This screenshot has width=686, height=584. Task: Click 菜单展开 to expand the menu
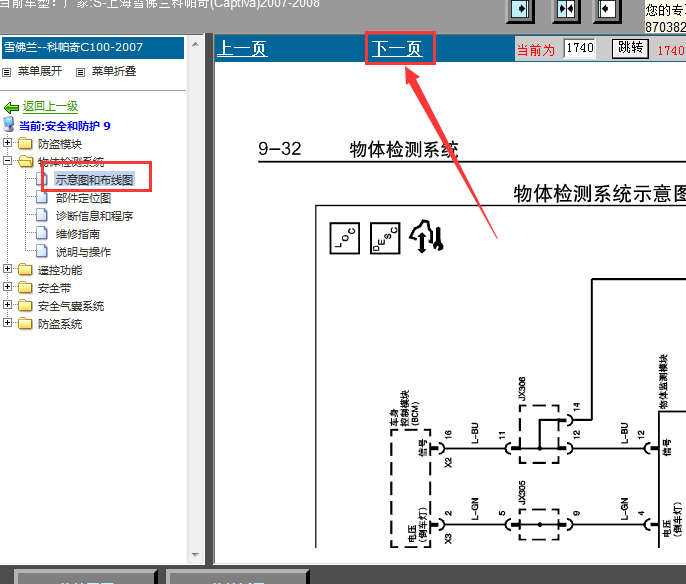pyautogui.click(x=40, y=71)
